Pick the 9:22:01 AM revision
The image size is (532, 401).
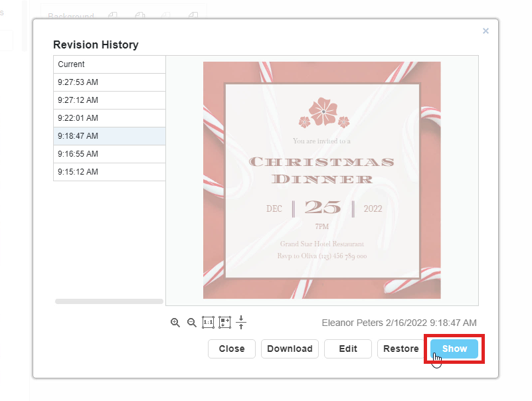coord(109,118)
